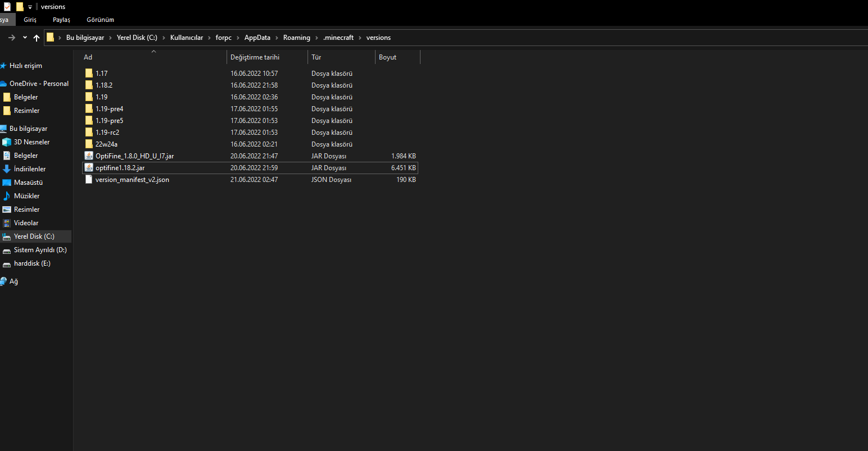The image size is (868, 451).
Task: Go up one level with the up arrow
Action: (37, 38)
